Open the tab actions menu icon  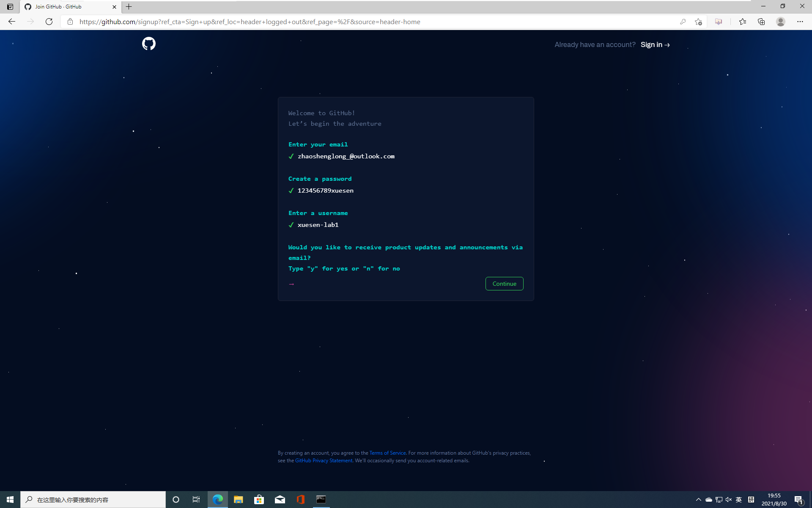(x=10, y=7)
